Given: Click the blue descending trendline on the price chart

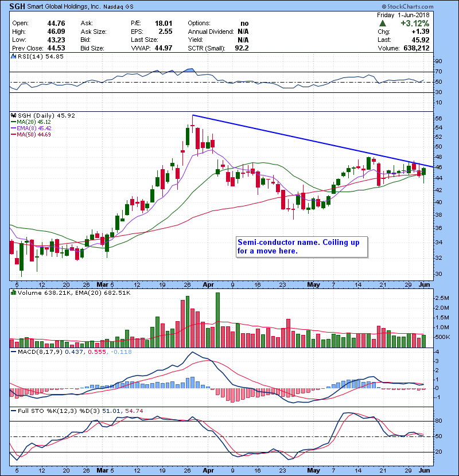Looking at the screenshot, I should 313,141.
